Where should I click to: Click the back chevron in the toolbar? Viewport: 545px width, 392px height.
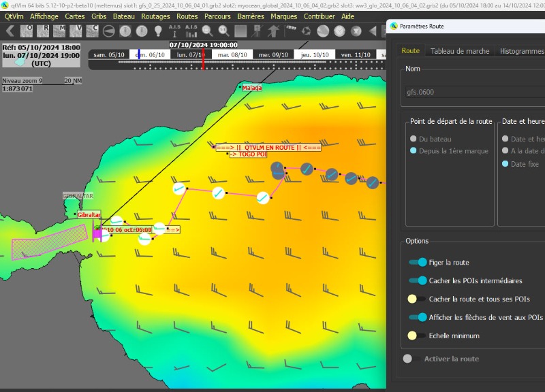10,31
